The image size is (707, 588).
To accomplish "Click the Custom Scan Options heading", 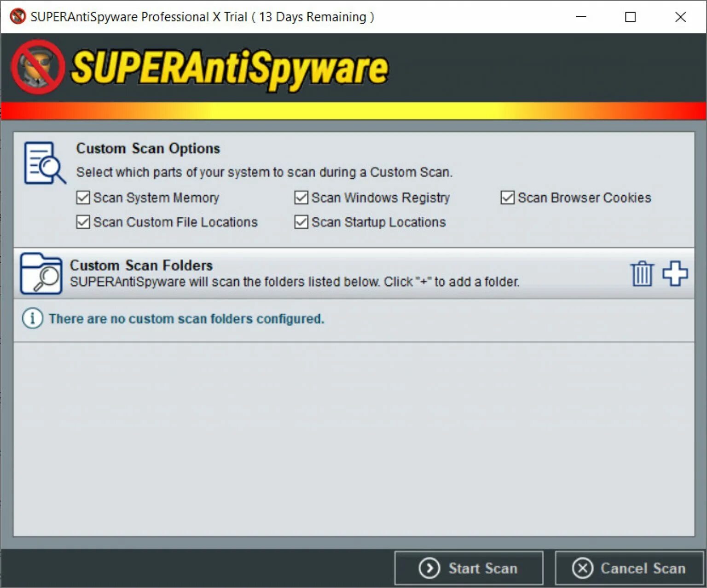I will [x=148, y=148].
